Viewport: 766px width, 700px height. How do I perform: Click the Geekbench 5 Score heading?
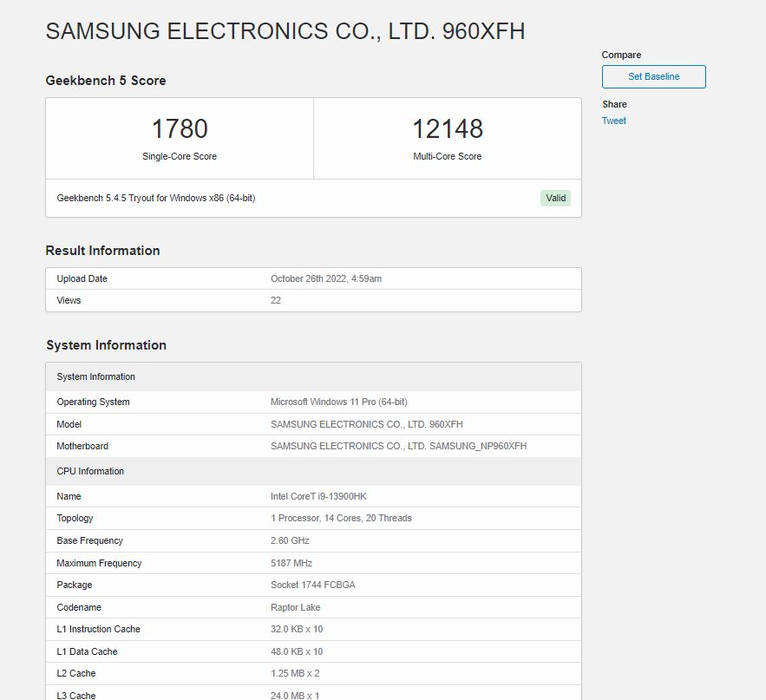point(106,81)
